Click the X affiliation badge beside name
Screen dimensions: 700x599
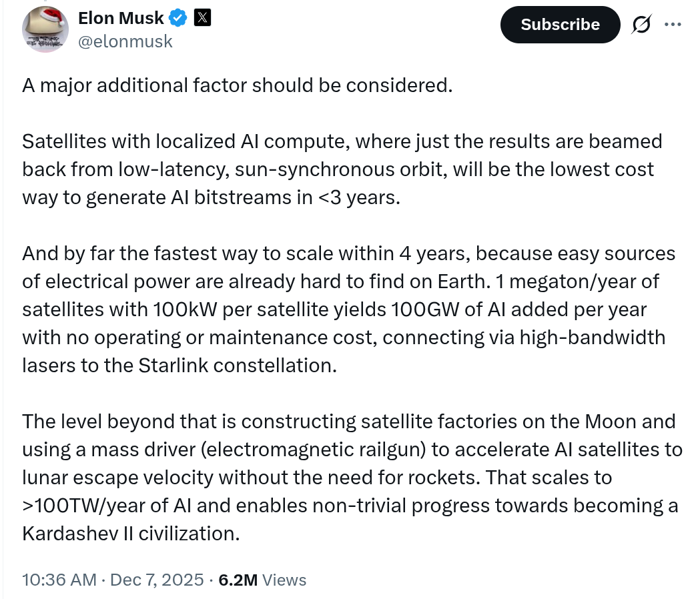click(202, 19)
